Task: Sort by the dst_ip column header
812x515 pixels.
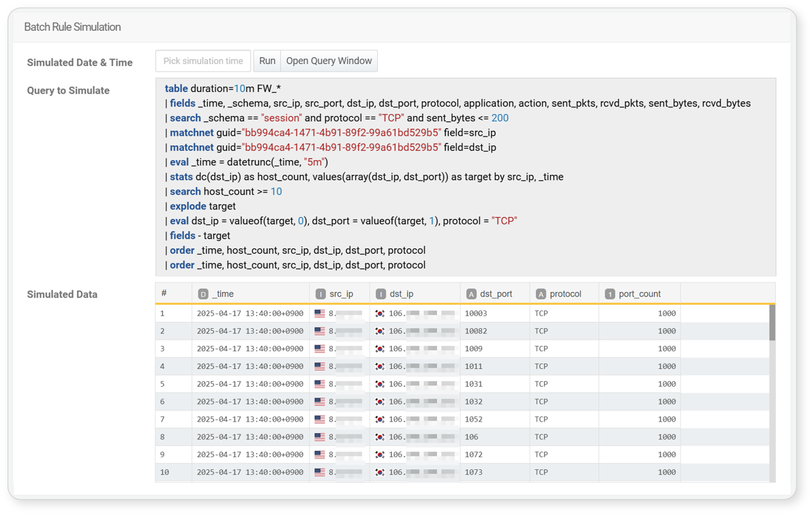Action: click(415, 294)
